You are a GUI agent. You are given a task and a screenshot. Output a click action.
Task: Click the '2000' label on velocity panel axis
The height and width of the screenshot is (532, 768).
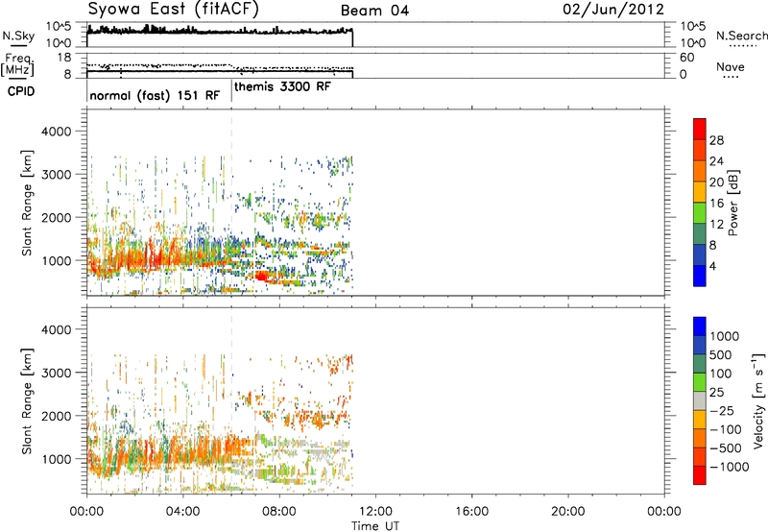coord(56,416)
